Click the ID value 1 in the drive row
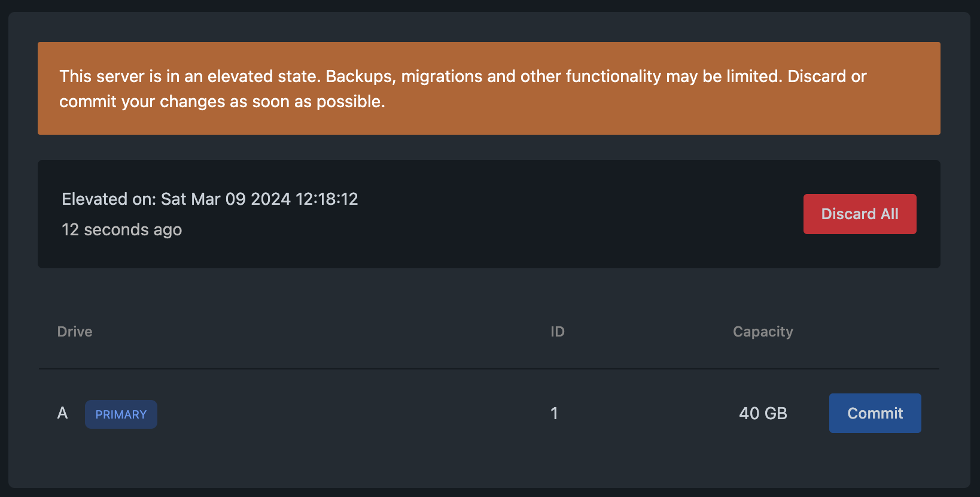 [555, 413]
